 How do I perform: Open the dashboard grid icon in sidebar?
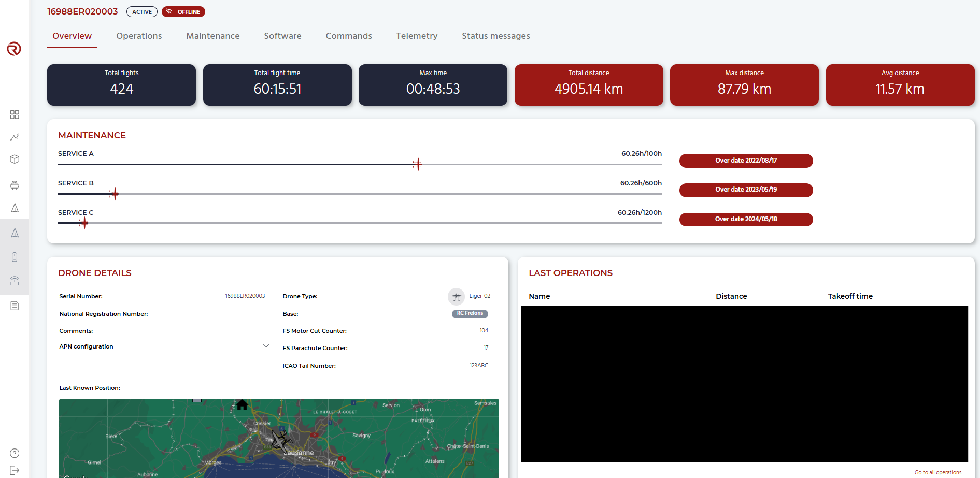click(x=15, y=114)
